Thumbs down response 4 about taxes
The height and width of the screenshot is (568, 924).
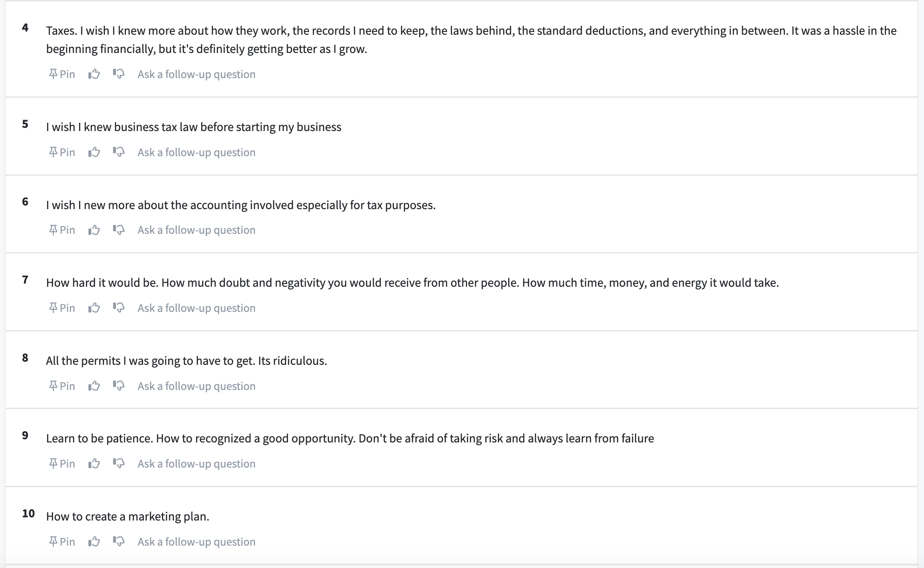[119, 74]
